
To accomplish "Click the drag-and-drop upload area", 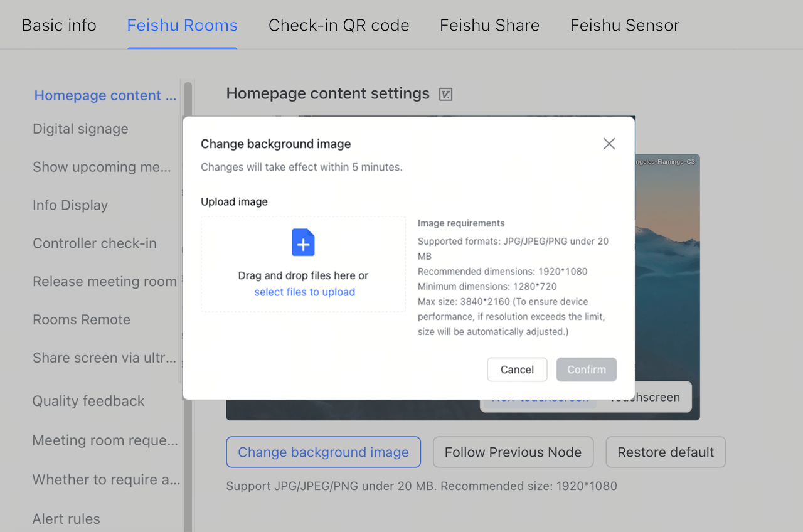I will tap(303, 263).
